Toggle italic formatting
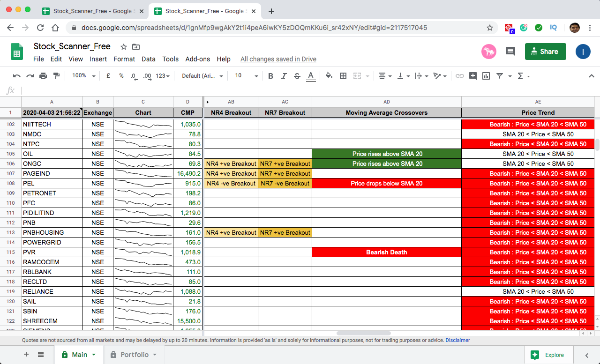This screenshot has height=364, width=600. pos(284,76)
